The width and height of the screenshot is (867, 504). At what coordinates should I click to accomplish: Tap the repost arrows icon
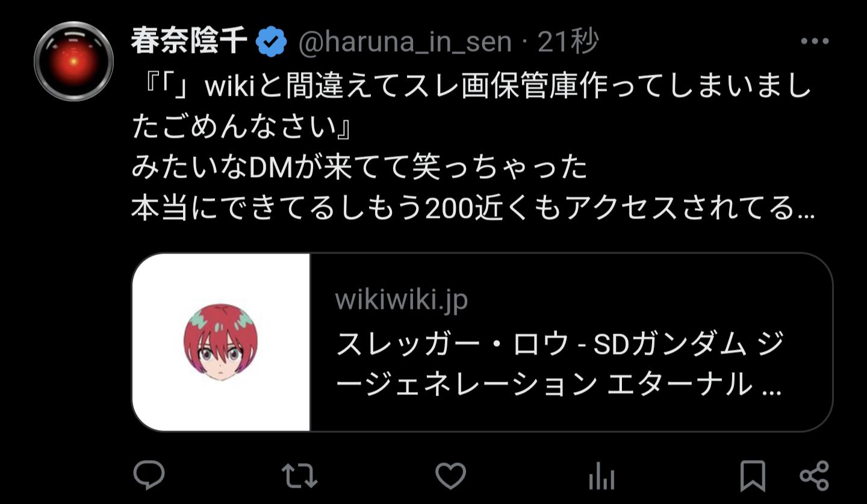click(299, 476)
